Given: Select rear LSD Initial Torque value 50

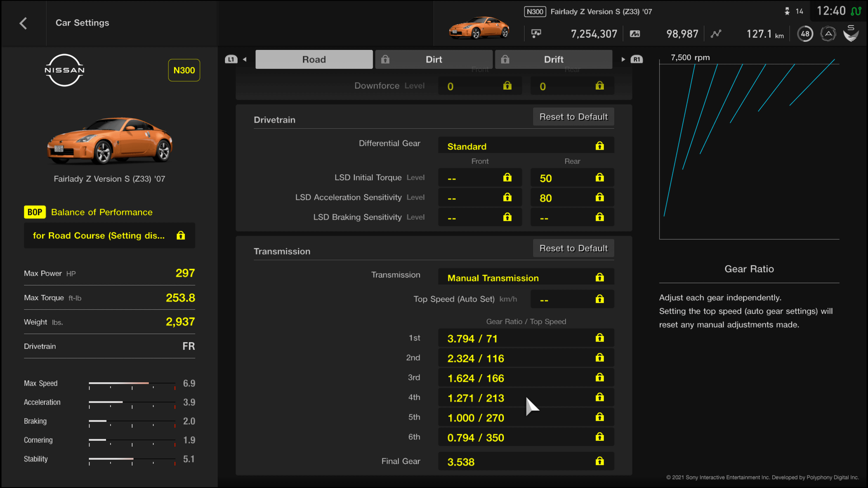Looking at the screenshot, I should coord(572,178).
